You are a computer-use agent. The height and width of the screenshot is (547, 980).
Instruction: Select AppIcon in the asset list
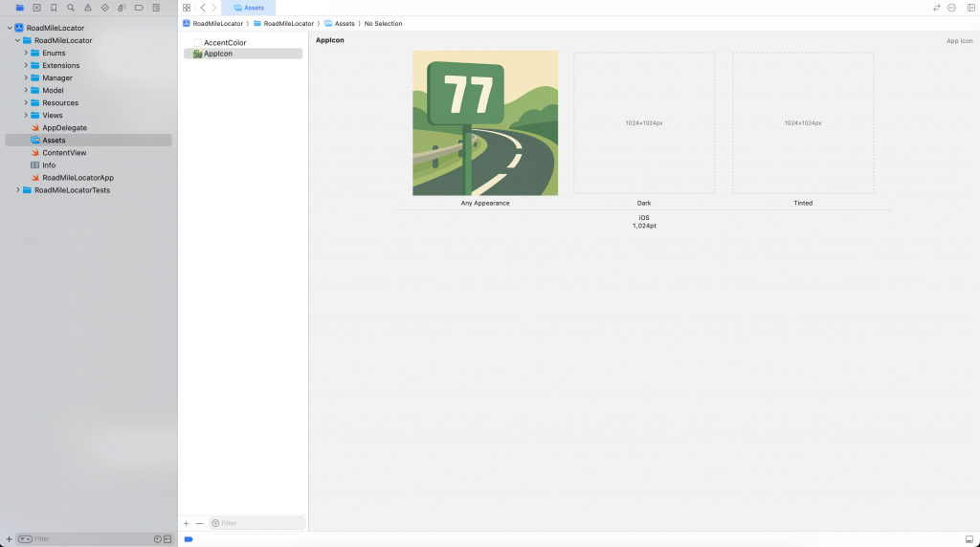point(243,54)
